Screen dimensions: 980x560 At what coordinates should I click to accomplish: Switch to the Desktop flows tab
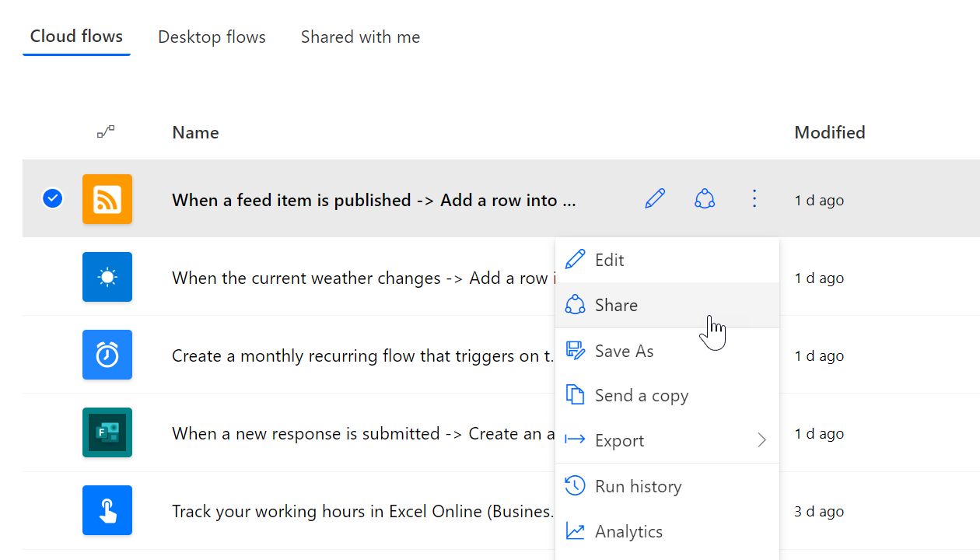(212, 37)
